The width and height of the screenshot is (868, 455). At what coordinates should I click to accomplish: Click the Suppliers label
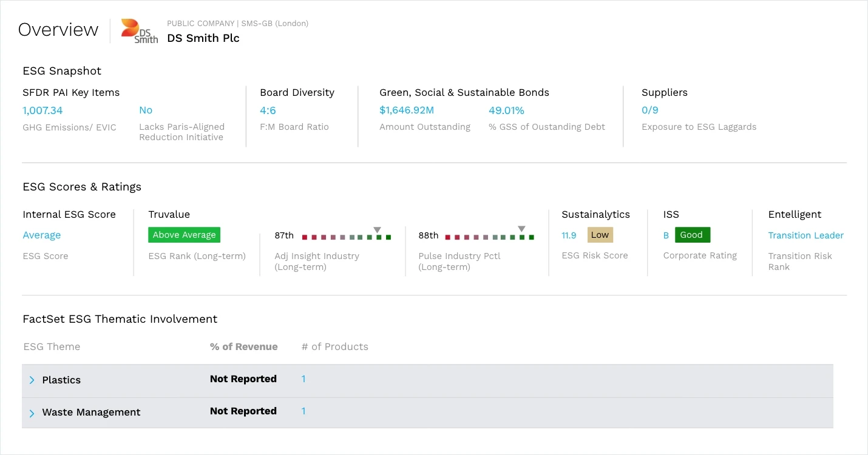click(665, 93)
